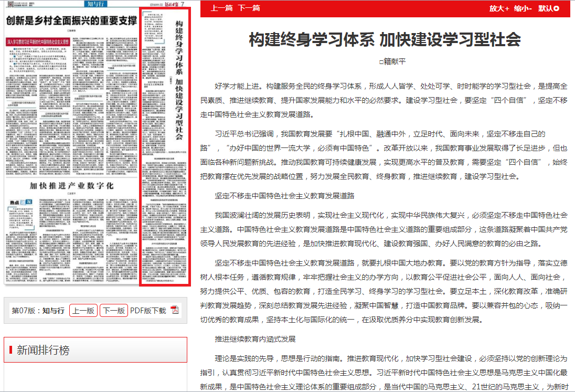Go to next article via 下一篇
This screenshot has width=575, height=392.
pos(249,8)
